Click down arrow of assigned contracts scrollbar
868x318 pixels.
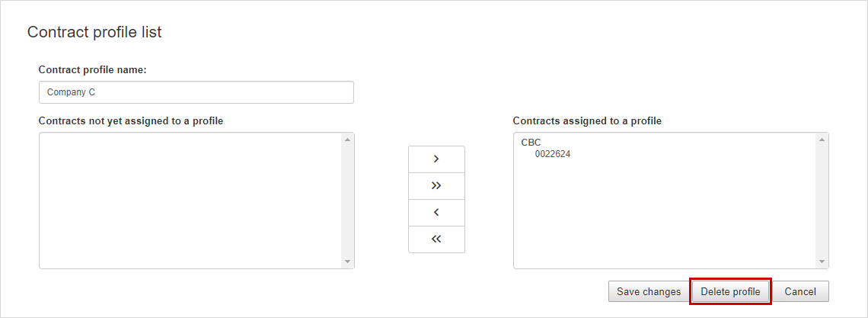pyautogui.click(x=822, y=262)
